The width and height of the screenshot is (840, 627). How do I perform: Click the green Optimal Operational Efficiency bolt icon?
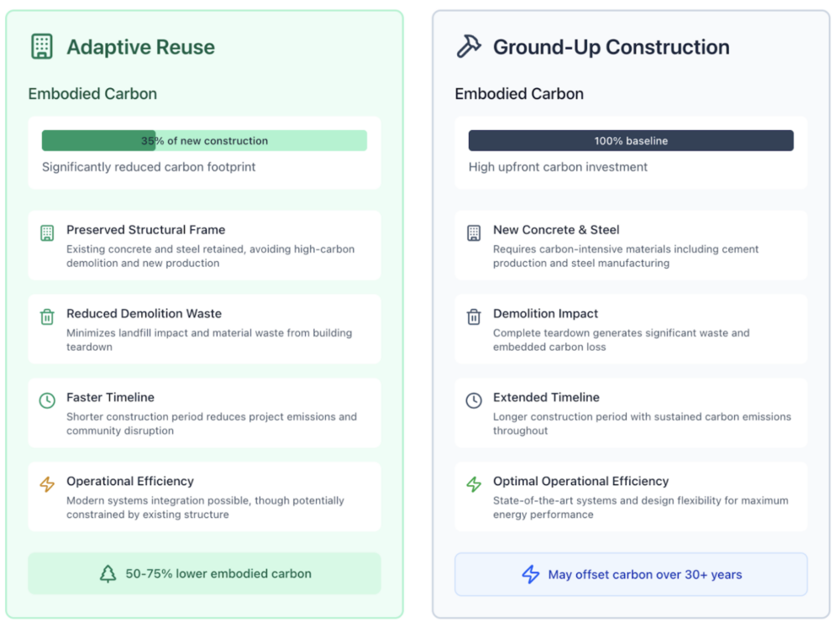click(474, 484)
